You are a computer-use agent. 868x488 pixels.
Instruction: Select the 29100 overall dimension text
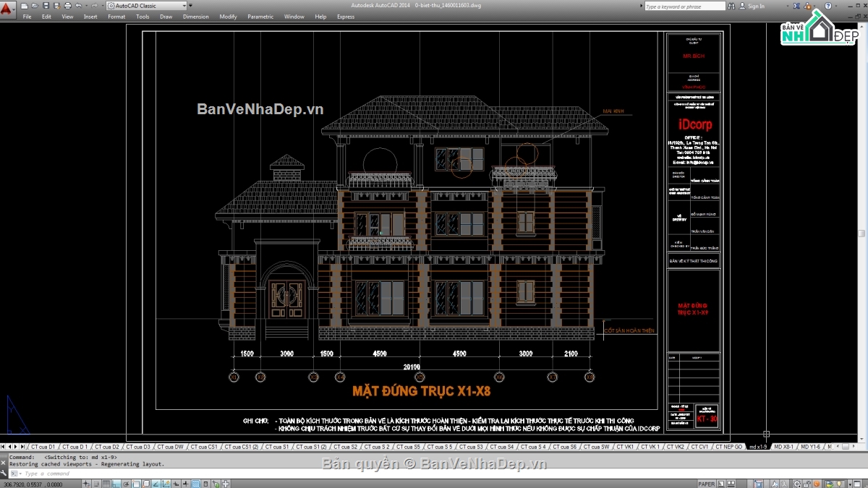click(412, 367)
